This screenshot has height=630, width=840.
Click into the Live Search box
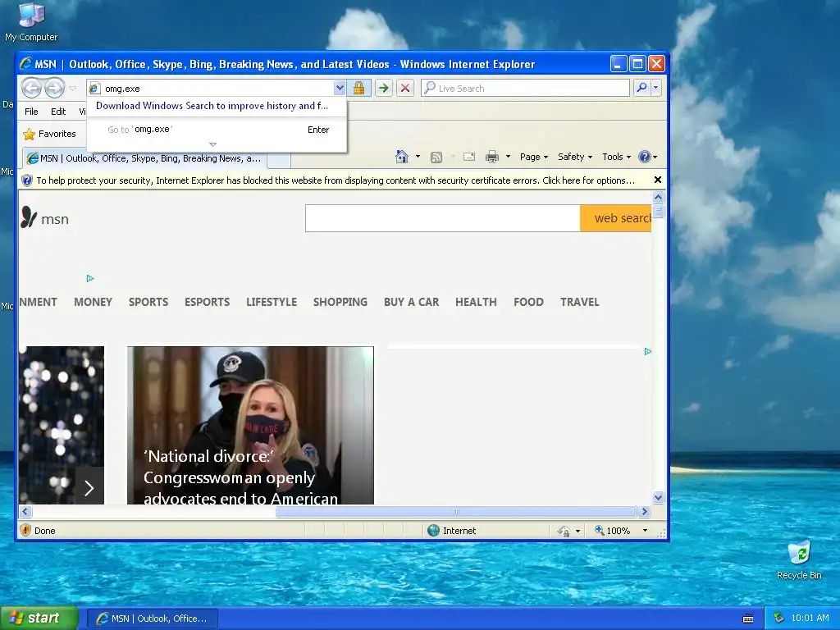pos(525,89)
